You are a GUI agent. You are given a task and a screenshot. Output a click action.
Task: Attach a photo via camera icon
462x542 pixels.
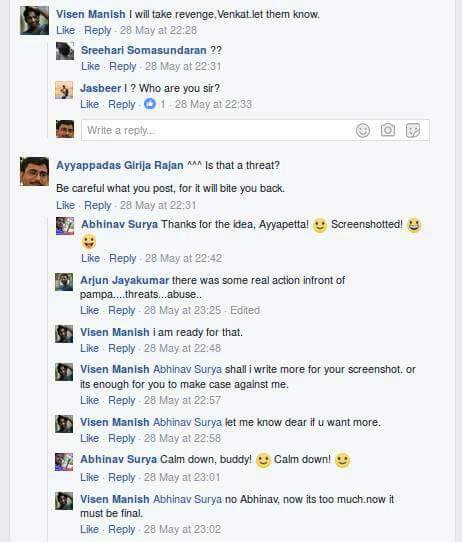[x=388, y=130]
